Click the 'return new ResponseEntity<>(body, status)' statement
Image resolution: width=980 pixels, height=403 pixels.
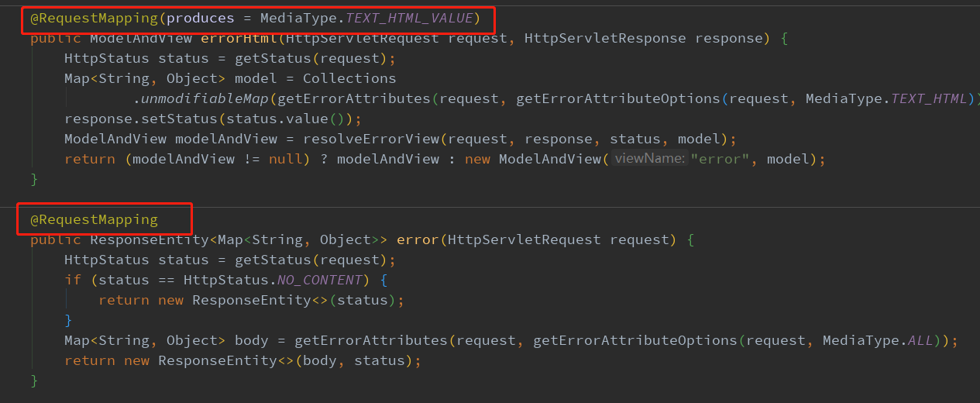pyautogui.click(x=243, y=360)
